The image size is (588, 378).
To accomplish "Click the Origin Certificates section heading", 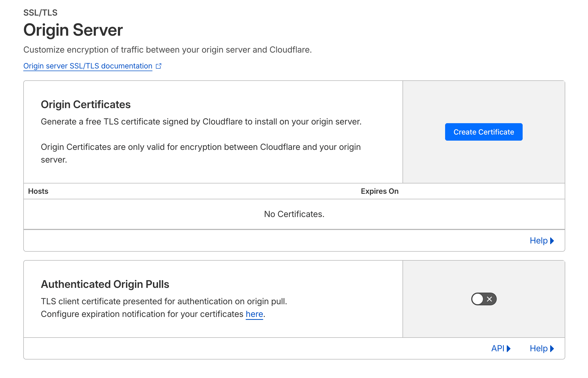I will point(85,104).
